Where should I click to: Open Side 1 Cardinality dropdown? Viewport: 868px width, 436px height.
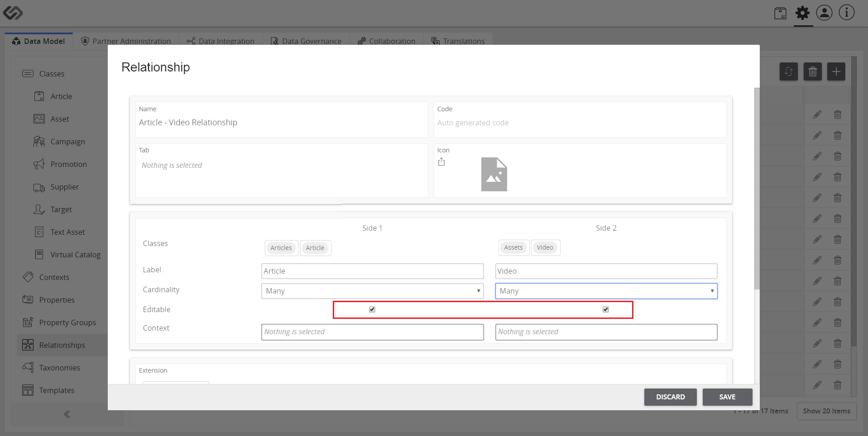click(372, 291)
